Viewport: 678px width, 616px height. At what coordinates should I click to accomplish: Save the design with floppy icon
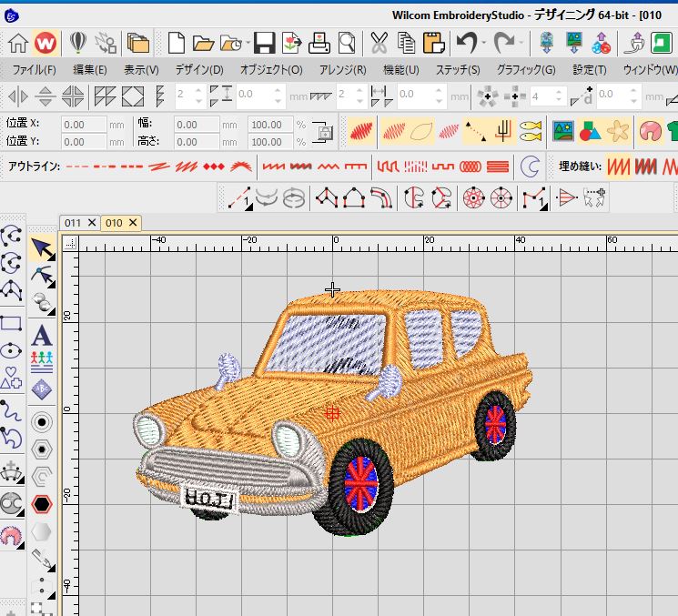point(264,43)
